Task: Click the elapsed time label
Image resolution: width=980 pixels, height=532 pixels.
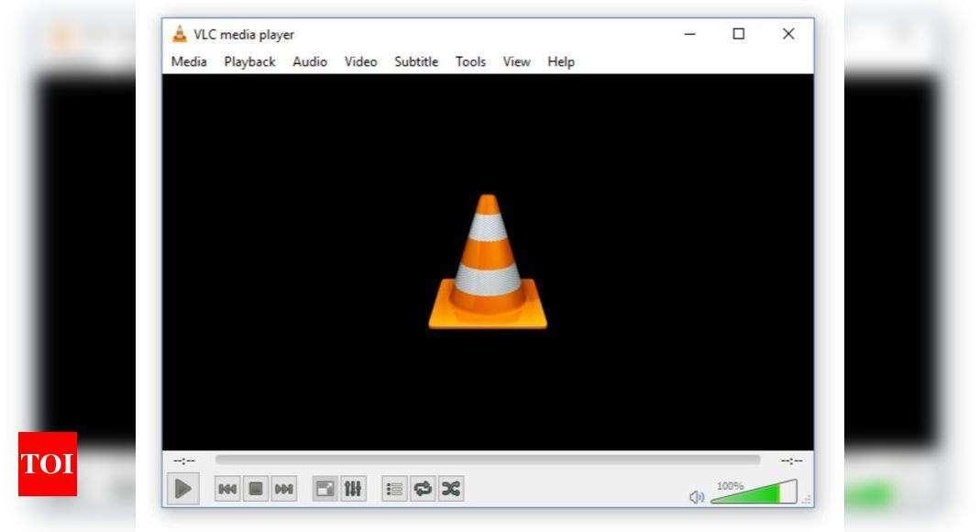Action: tap(184, 460)
